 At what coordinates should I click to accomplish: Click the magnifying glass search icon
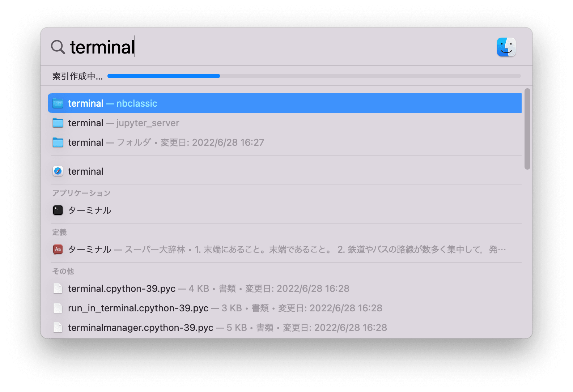coord(58,47)
